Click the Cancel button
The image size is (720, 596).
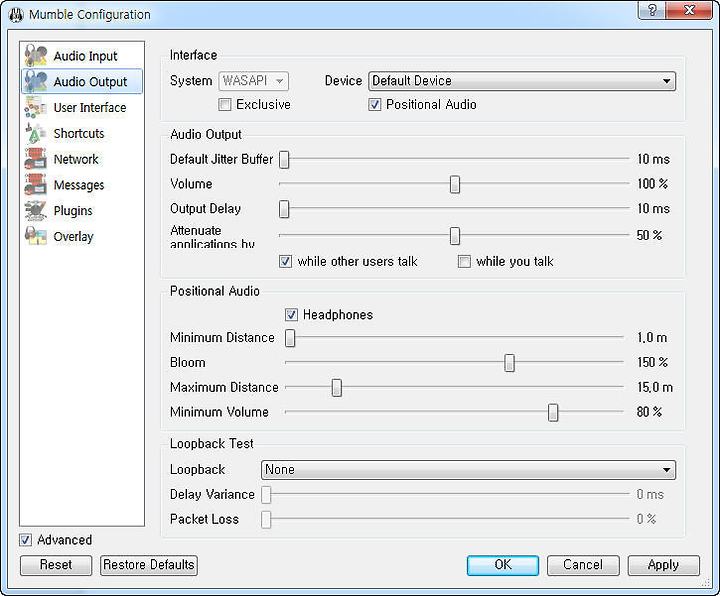[x=583, y=565]
